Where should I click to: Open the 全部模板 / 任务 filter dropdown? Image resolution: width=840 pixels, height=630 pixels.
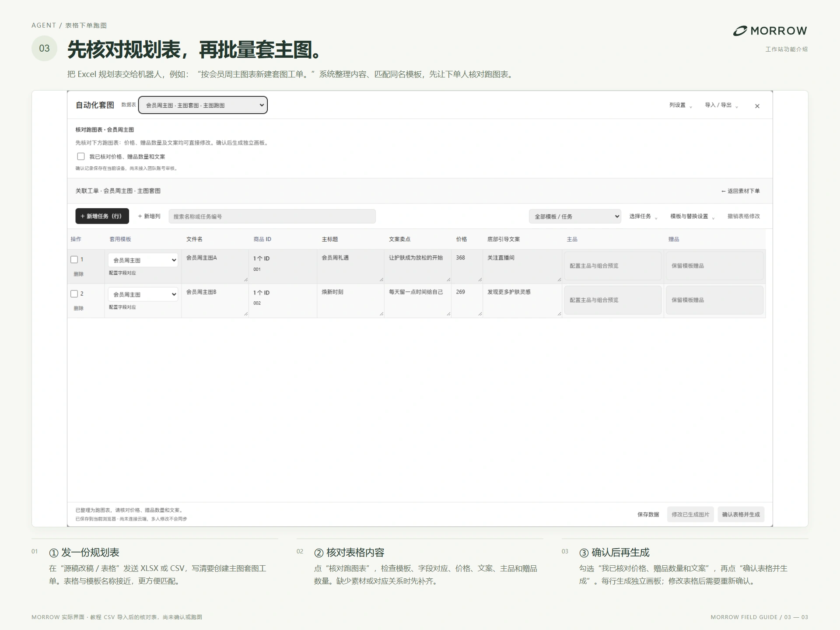point(575,216)
